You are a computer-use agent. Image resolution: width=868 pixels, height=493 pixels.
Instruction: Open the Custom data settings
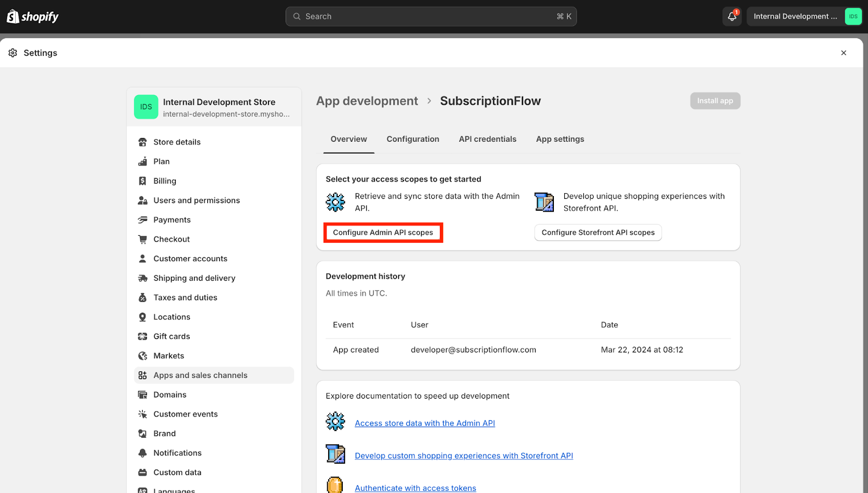214,472
